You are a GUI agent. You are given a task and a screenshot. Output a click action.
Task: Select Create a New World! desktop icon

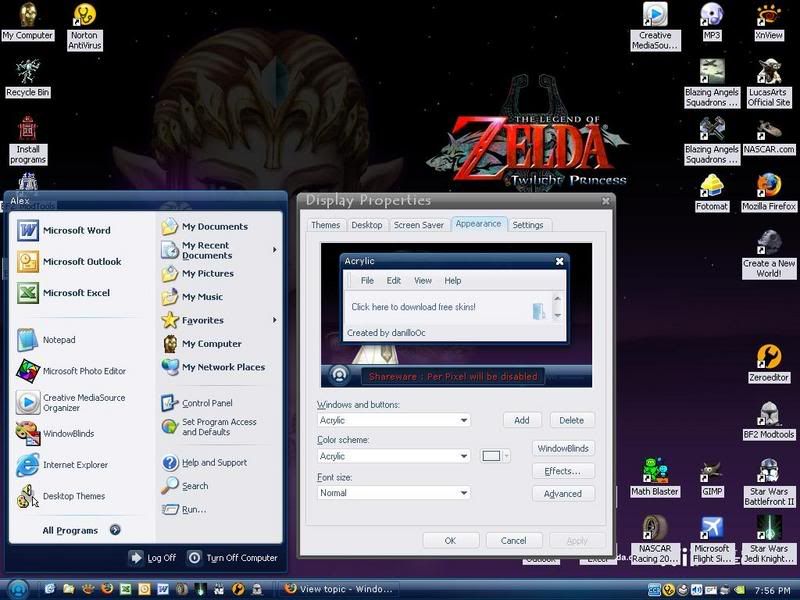[x=769, y=255]
